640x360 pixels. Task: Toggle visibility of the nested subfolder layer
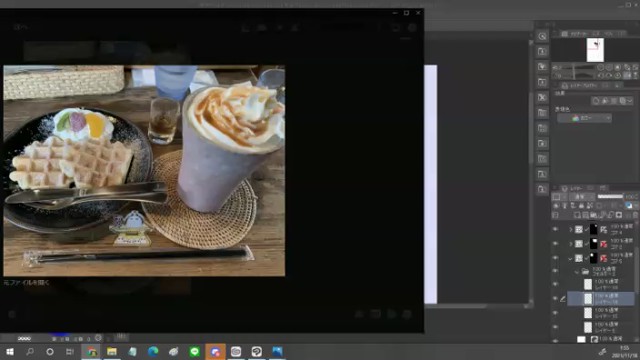555,271
